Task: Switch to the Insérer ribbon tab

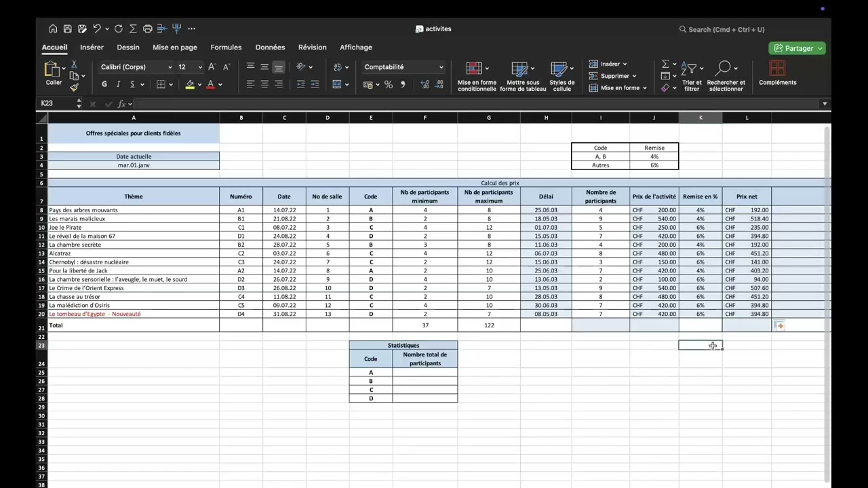Action: coord(92,47)
